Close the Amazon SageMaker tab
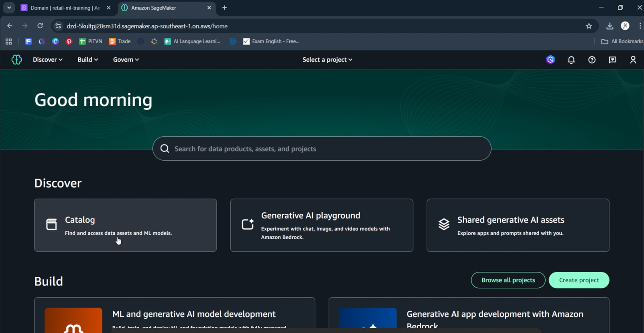 [209, 8]
